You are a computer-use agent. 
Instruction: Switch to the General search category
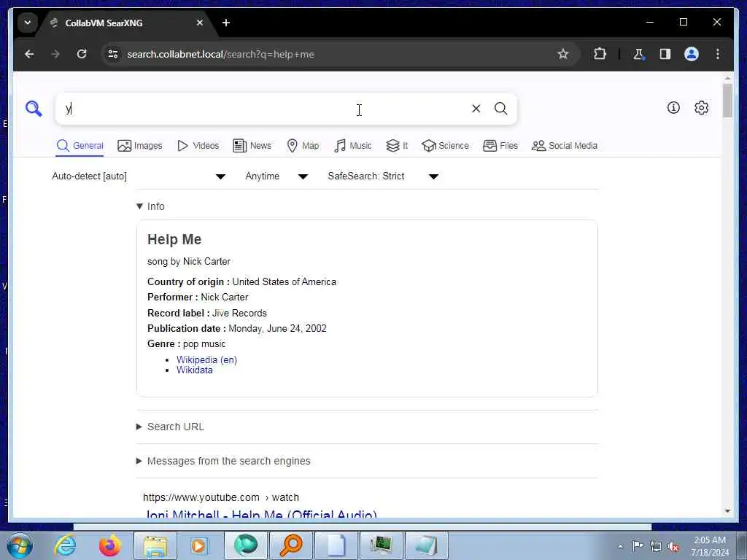(80, 146)
